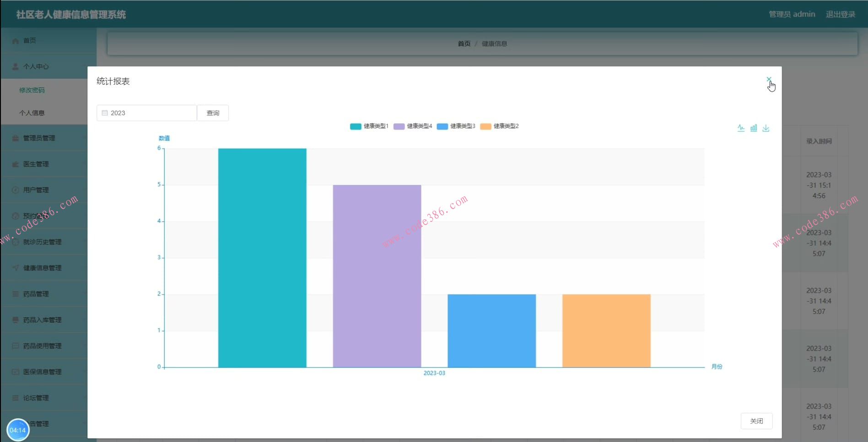Toggle the 健康类型3 legend series

coord(456,126)
